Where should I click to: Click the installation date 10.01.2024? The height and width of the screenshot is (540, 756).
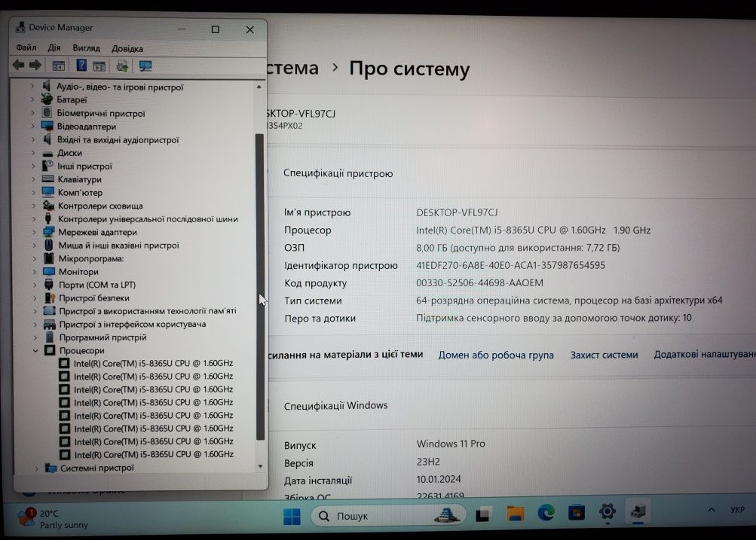[439, 479]
